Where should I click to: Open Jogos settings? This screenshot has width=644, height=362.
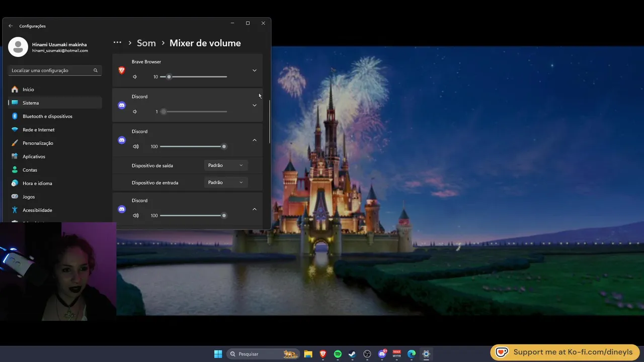[55, 197]
